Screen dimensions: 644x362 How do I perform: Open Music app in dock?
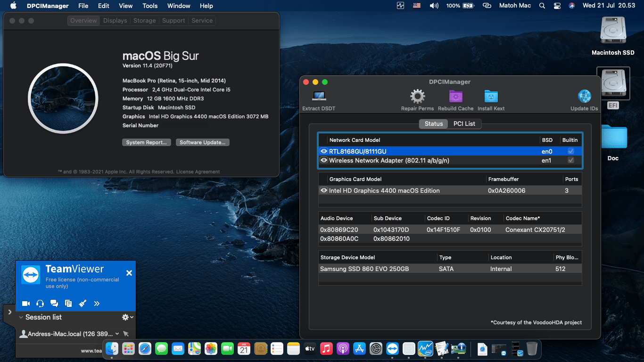(326, 348)
